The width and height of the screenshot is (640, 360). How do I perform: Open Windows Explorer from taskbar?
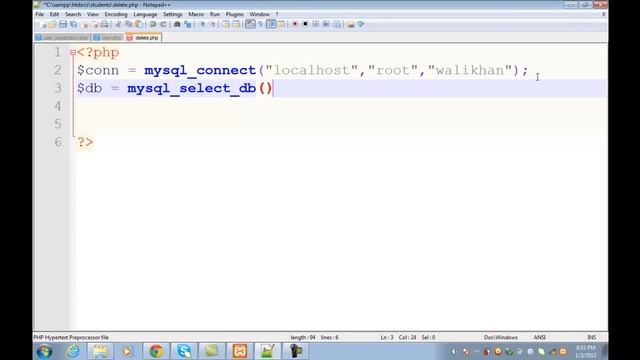[x=100, y=351]
